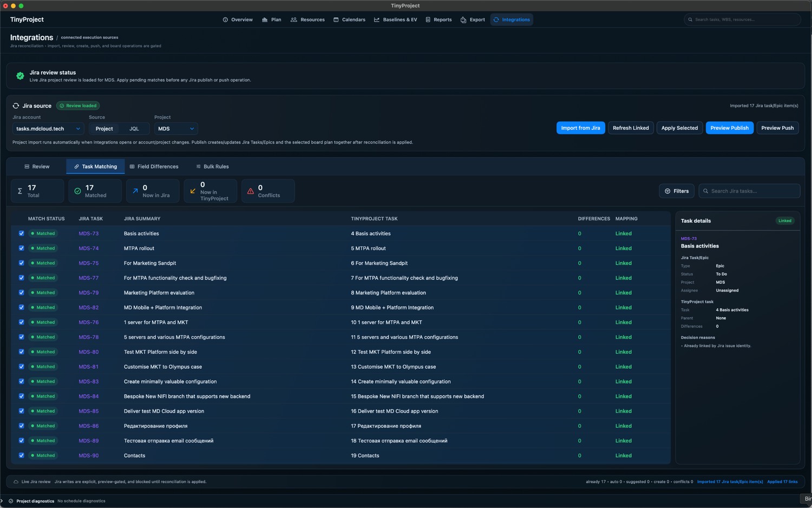
Task: Click the top search bar magnifier icon
Action: (x=690, y=19)
